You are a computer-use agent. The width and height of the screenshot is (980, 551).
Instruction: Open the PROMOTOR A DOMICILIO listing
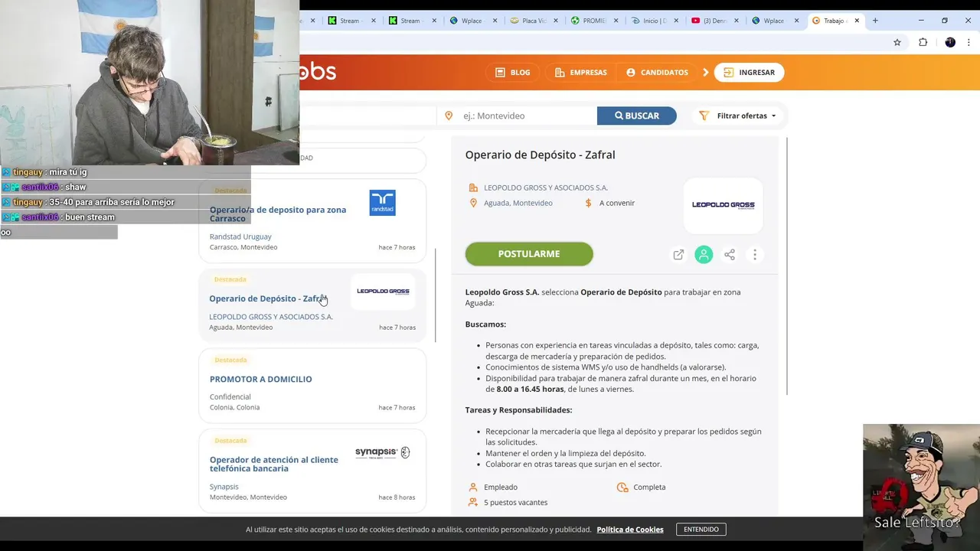(261, 379)
